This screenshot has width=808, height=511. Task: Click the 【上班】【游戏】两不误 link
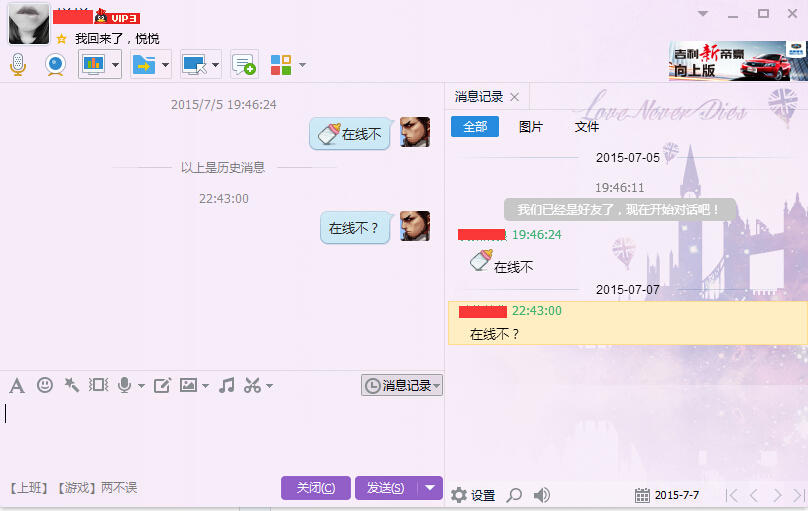coord(73,487)
